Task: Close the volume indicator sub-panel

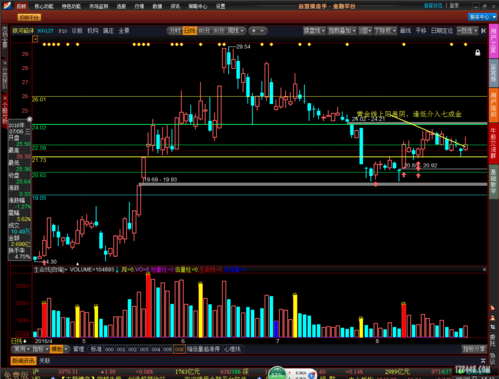Action: pos(484,269)
